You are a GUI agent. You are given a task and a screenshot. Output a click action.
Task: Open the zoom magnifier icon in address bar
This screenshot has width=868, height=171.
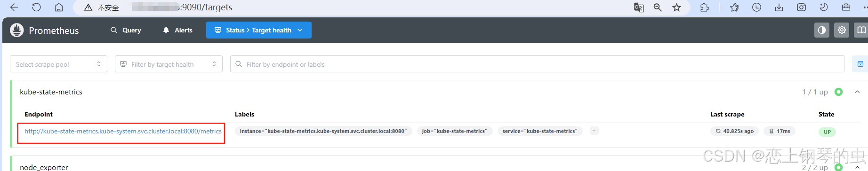click(658, 8)
